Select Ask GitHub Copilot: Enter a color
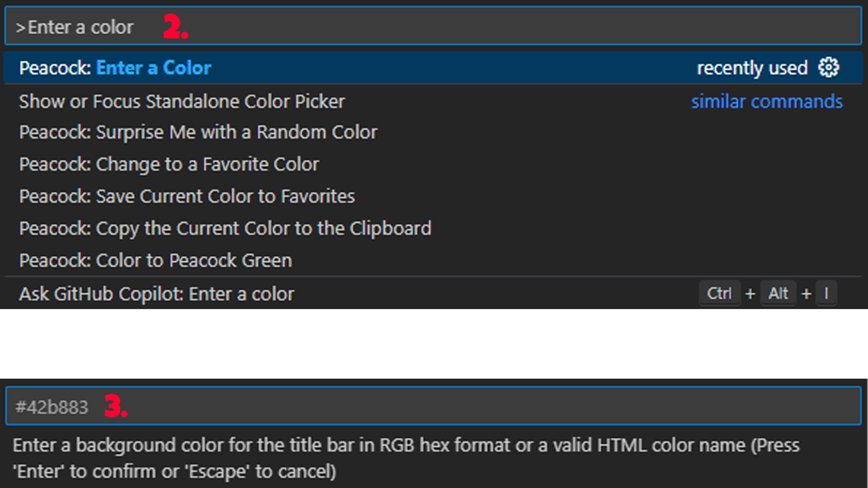Screen dimensions: 868x488 (x=156, y=293)
